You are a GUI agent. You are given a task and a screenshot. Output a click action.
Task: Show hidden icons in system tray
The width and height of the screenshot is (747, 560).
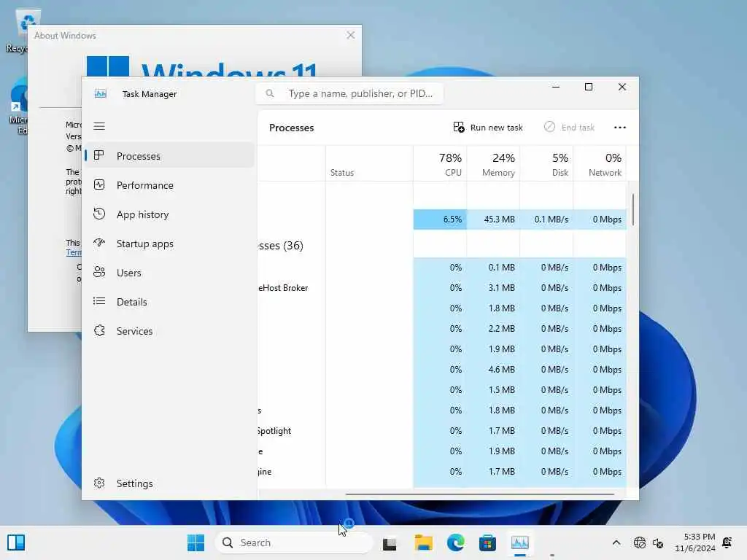point(616,542)
